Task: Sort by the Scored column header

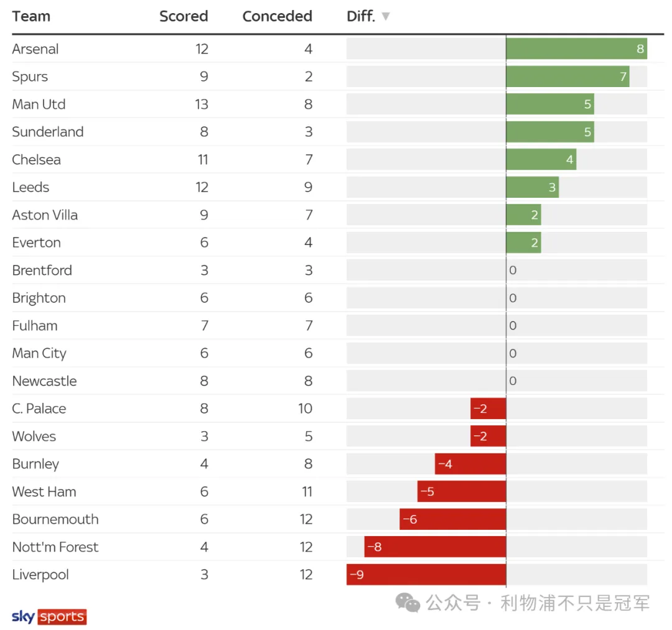Action: (x=184, y=17)
